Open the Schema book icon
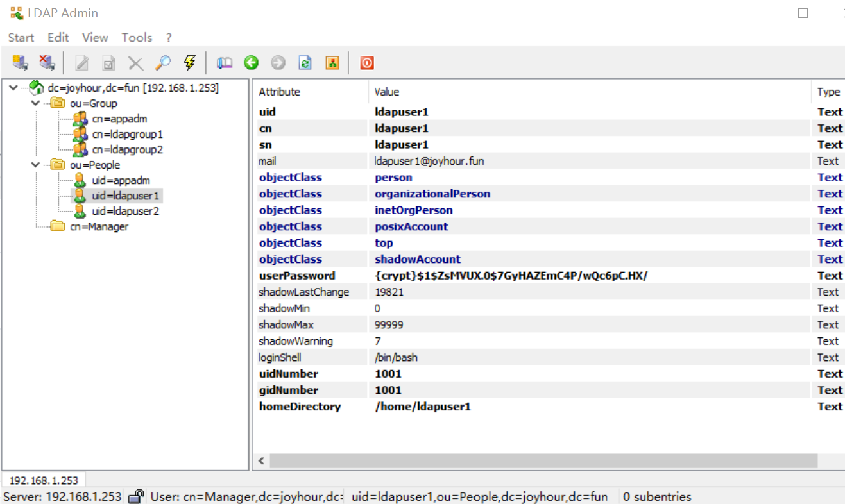845x504 pixels. (224, 63)
